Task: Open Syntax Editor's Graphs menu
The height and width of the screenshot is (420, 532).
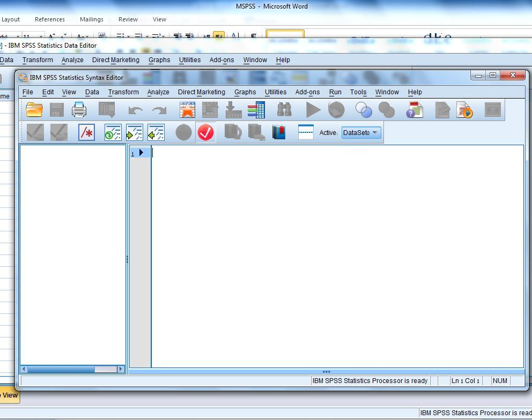Action: pyautogui.click(x=245, y=92)
